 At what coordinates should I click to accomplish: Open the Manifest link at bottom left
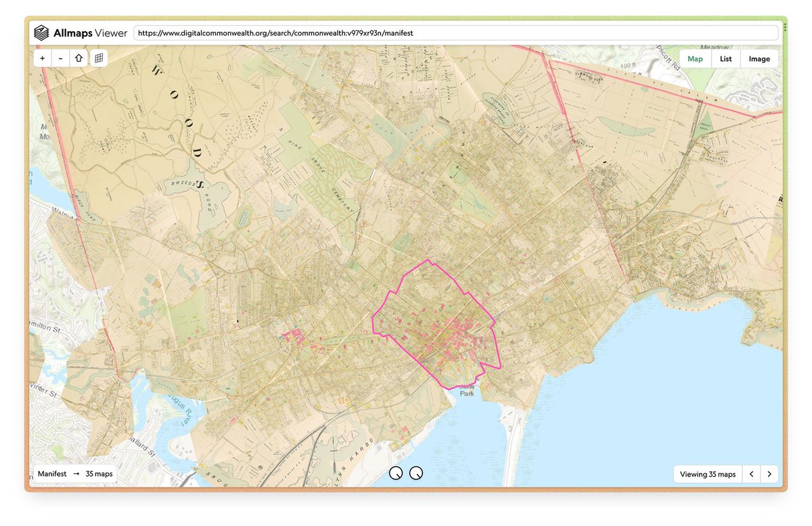tap(52, 473)
